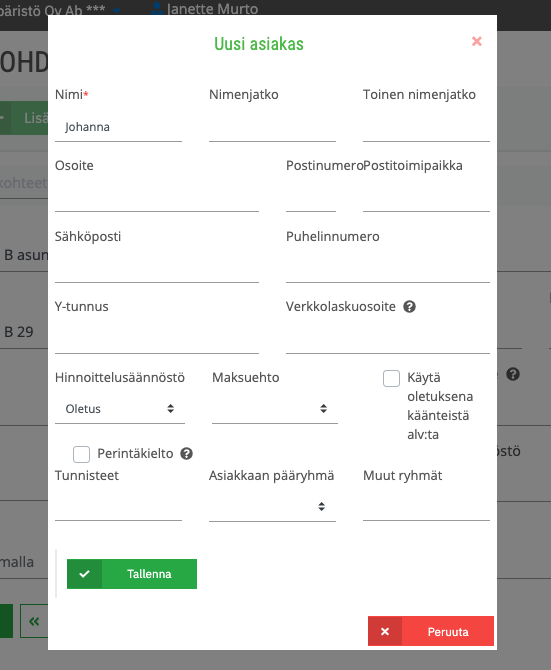Click the user icon beside Janette Murto
The width and height of the screenshot is (551, 670).
click(157, 9)
